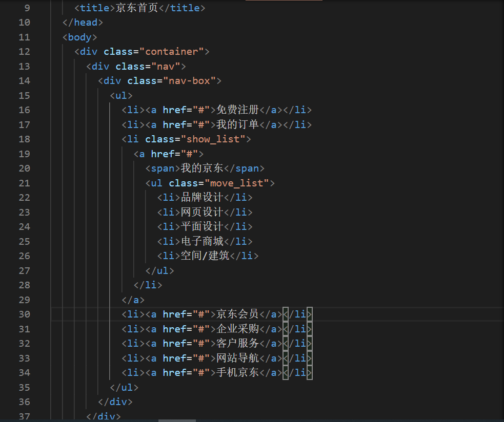Click the link text 京东会员
Viewport: 504px width, 422px height.
pos(237,314)
